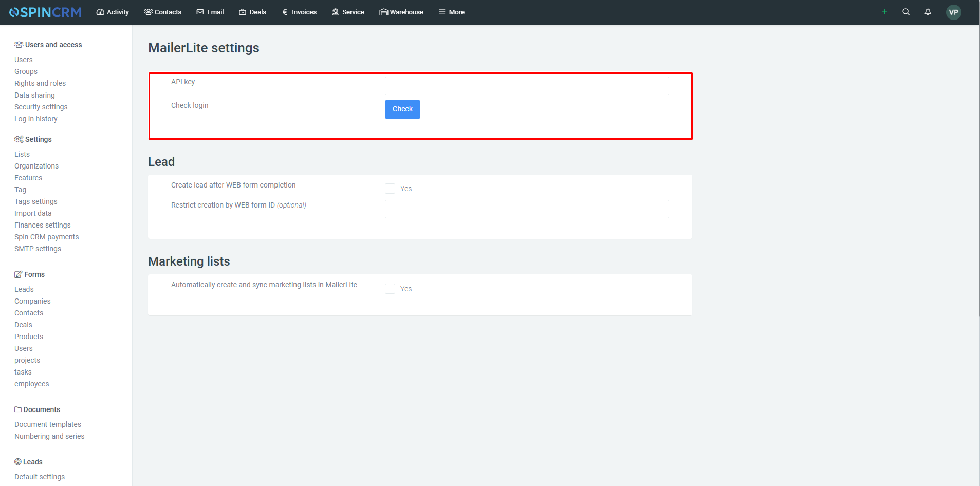The width and height of the screenshot is (980, 486).
Task: Open the Email menu
Action: coord(210,12)
